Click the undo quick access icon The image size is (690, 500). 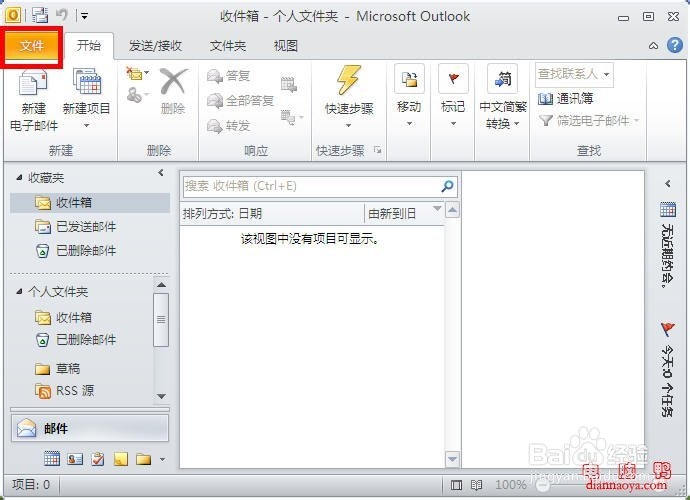(62, 15)
